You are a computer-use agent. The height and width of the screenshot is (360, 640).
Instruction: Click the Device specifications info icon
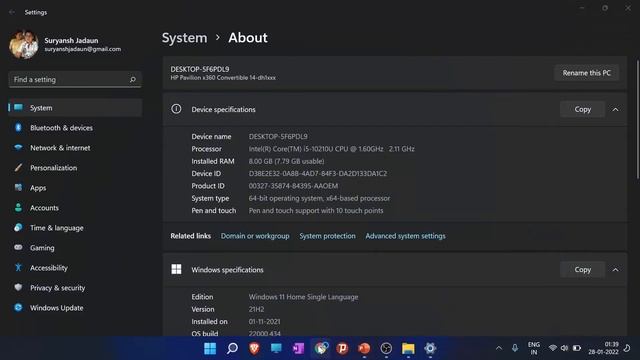176,109
